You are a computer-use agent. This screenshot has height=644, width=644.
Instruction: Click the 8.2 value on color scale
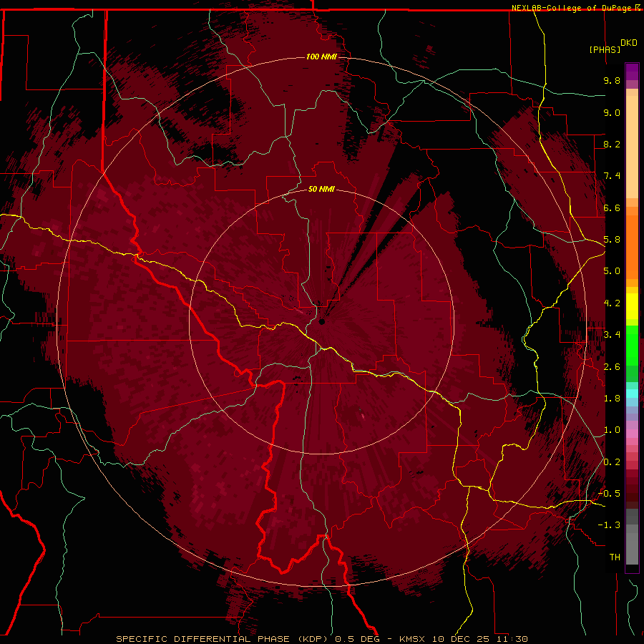point(612,144)
